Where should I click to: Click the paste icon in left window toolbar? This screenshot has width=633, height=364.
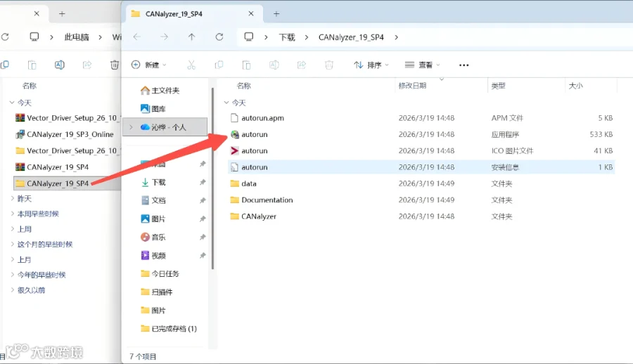pos(32,65)
